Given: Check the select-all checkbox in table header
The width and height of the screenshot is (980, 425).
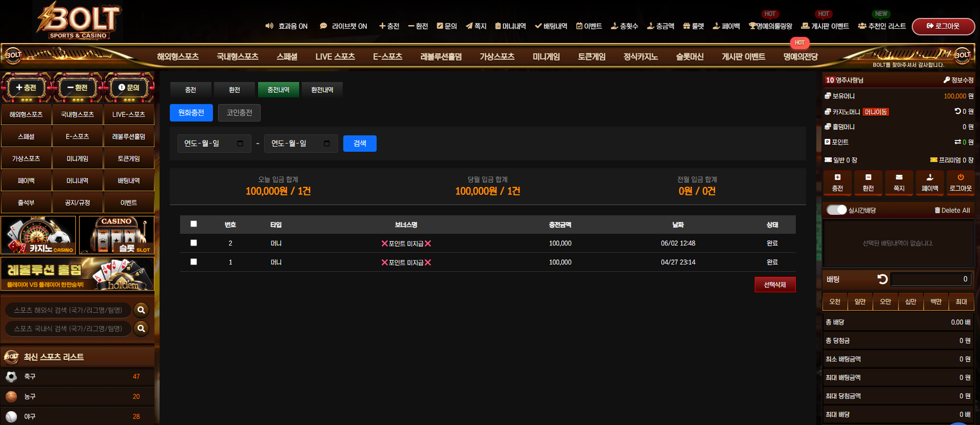Looking at the screenshot, I should coord(193,224).
